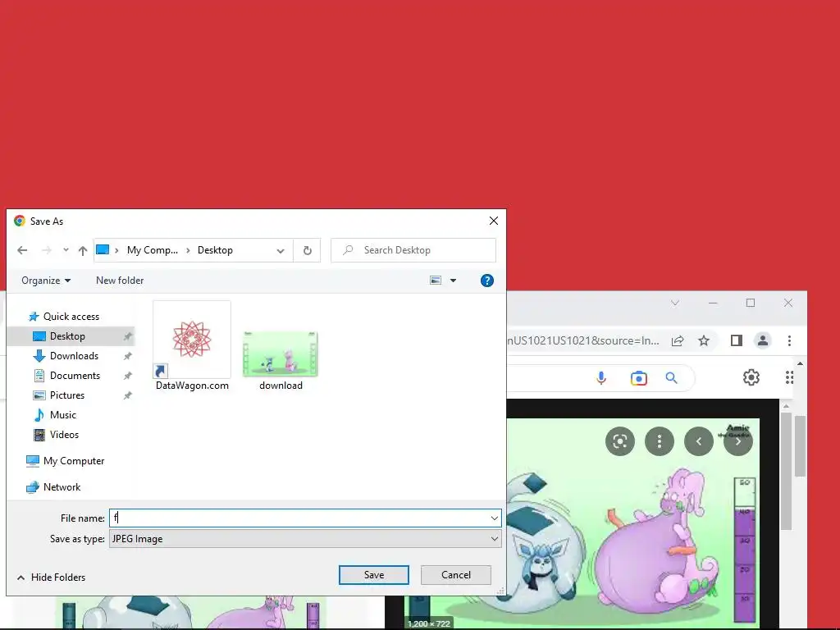Share this page in Chrome
Image resolution: width=840 pixels, height=630 pixels.
pyautogui.click(x=678, y=340)
